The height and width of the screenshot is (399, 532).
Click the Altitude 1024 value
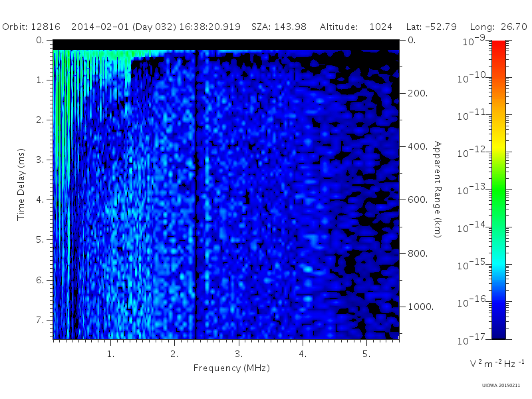tap(380, 27)
